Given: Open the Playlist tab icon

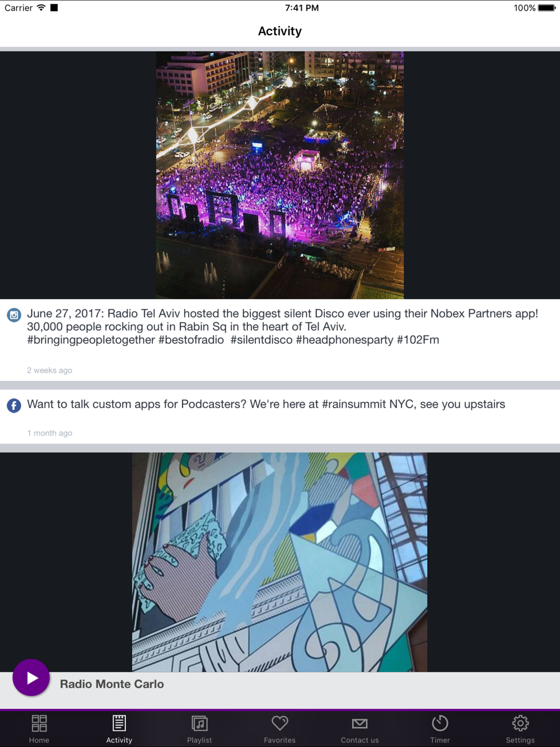Looking at the screenshot, I should coord(199,723).
